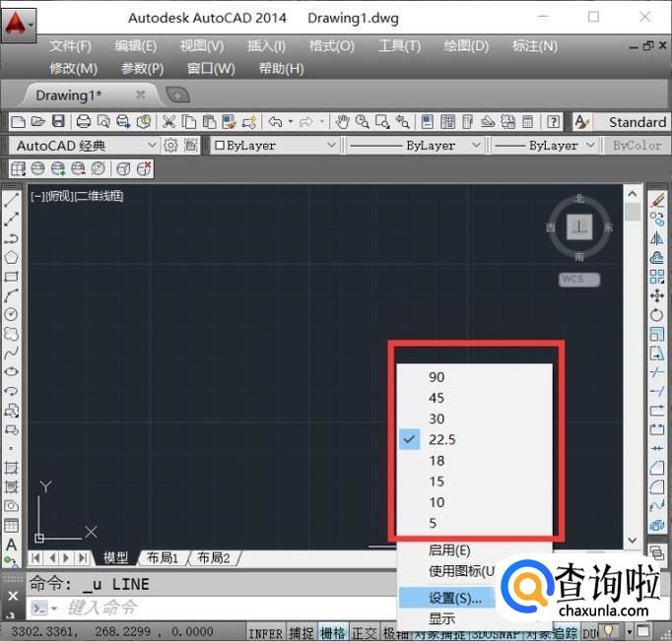
Task: Open the WCS coordinate system dropdown
Action: click(x=579, y=280)
